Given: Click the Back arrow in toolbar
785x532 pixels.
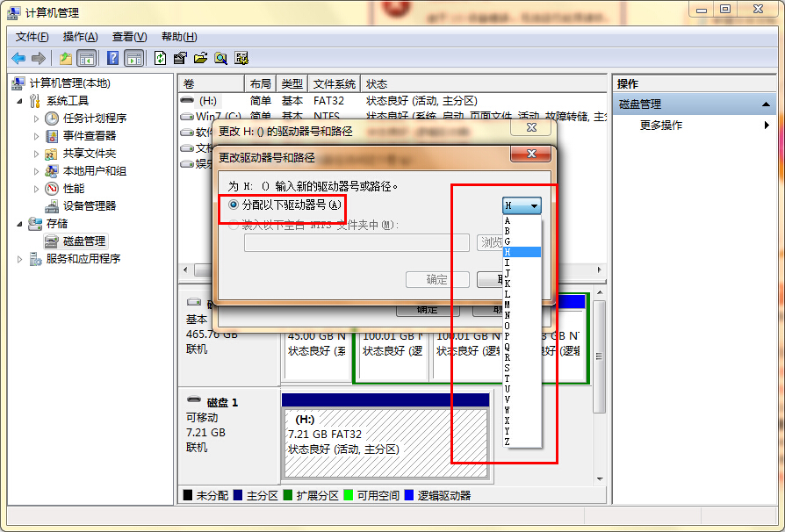Looking at the screenshot, I should tap(18, 58).
